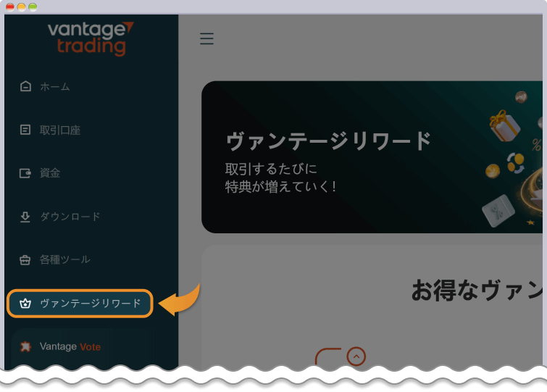Click the banner text 特典が増えていく!
Image resolution: width=547 pixels, height=392 pixels.
click(x=281, y=187)
